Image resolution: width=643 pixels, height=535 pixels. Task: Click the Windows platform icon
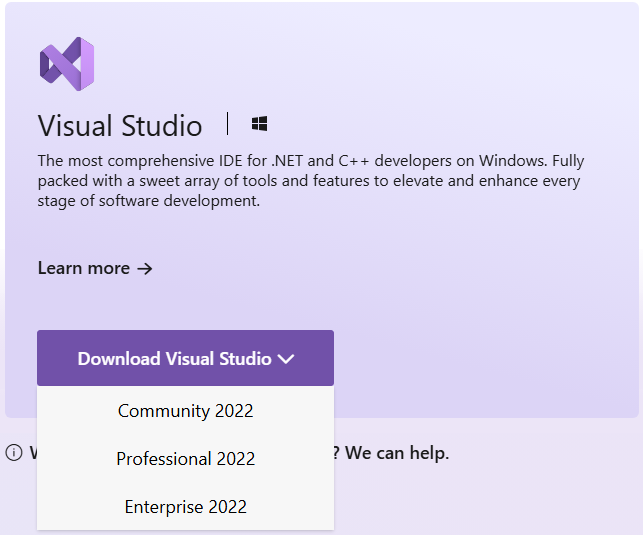coord(260,125)
